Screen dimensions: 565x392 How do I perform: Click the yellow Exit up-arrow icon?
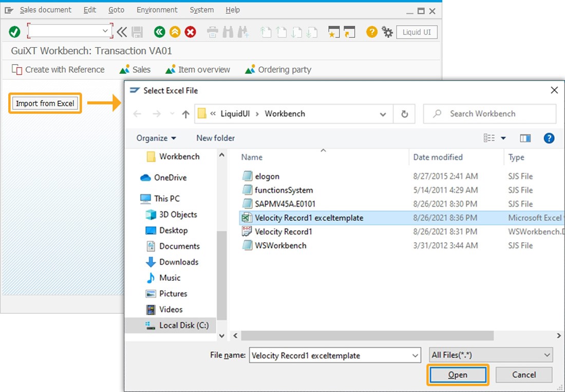(x=175, y=32)
